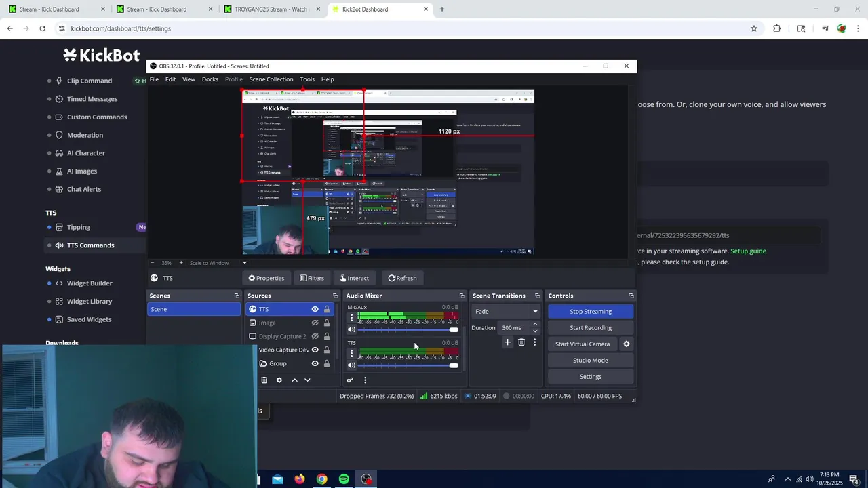Open the View menu in OBS
The width and height of the screenshot is (868, 488).
coord(189,79)
